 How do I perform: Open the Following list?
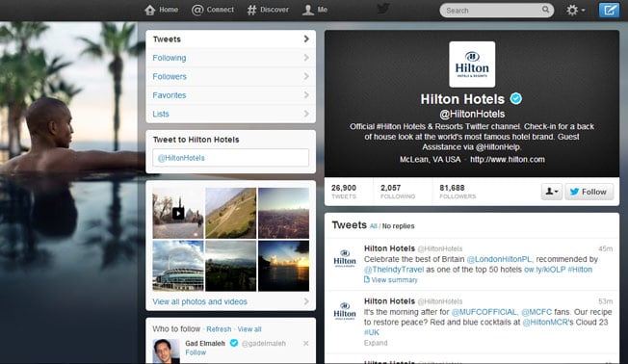[x=231, y=58]
